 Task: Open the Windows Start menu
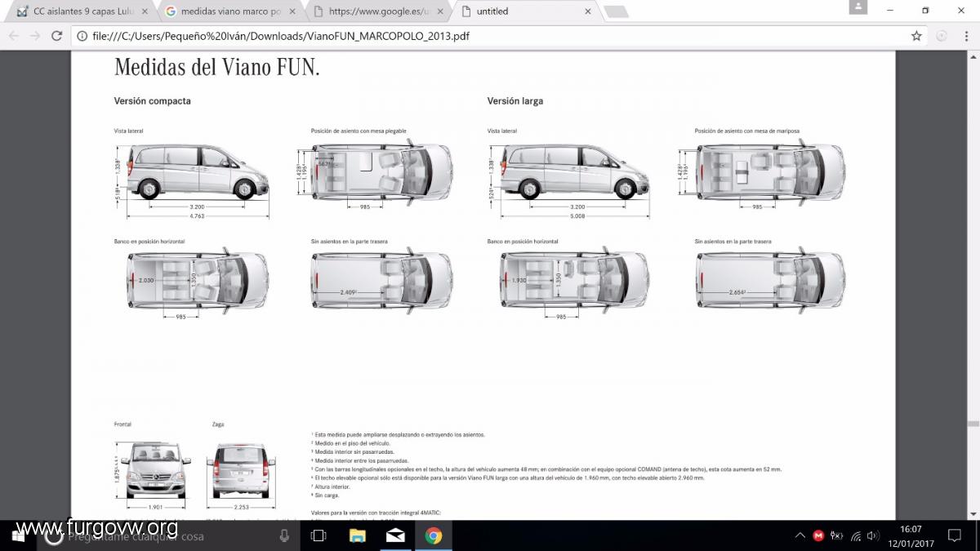(x=18, y=536)
